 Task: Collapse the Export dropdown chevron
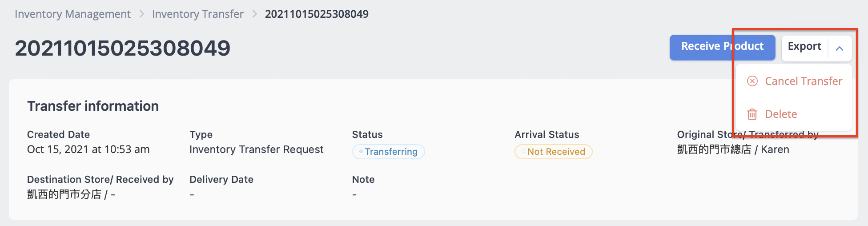click(840, 48)
